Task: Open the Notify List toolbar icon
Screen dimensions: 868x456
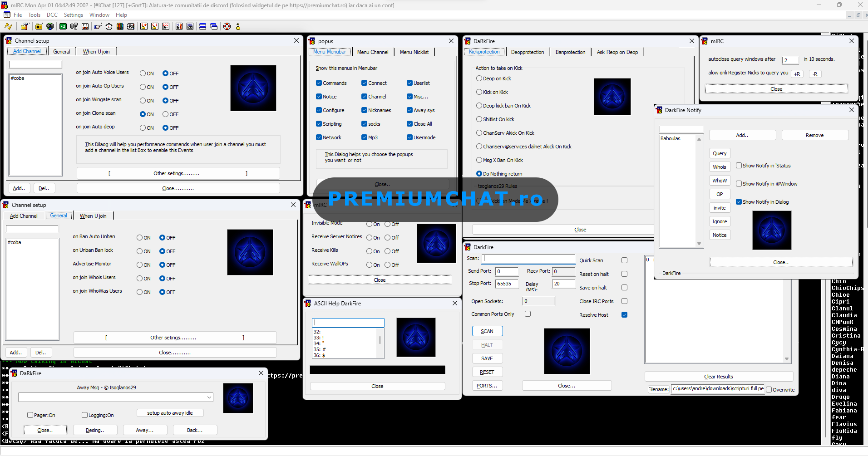Action: [x=179, y=26]
